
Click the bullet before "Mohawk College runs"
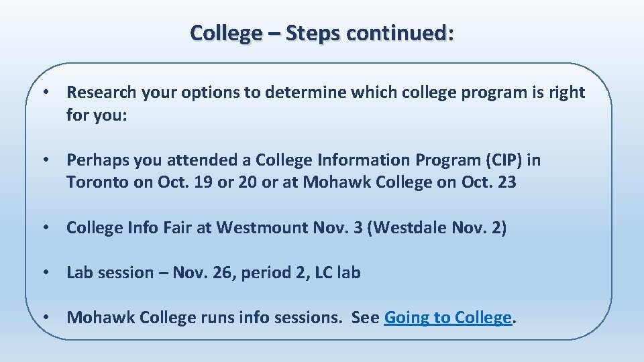pos(46,317)
